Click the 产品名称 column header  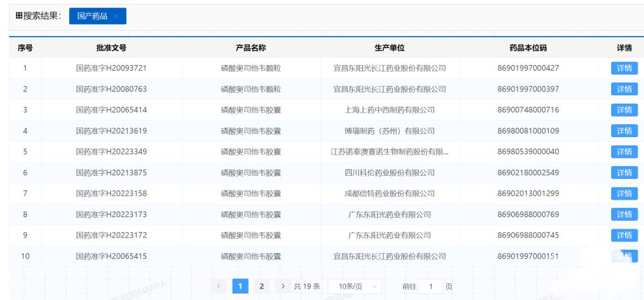pos(251,48)
